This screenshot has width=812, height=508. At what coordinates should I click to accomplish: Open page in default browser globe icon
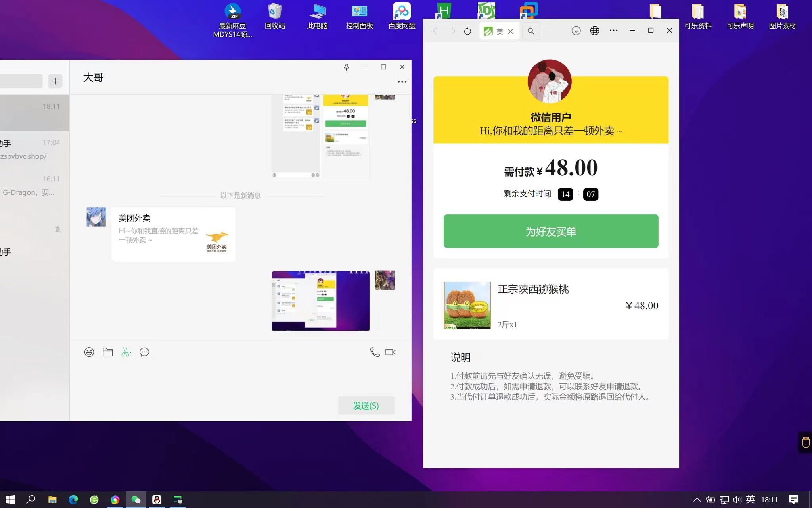(x=595, y=31)
